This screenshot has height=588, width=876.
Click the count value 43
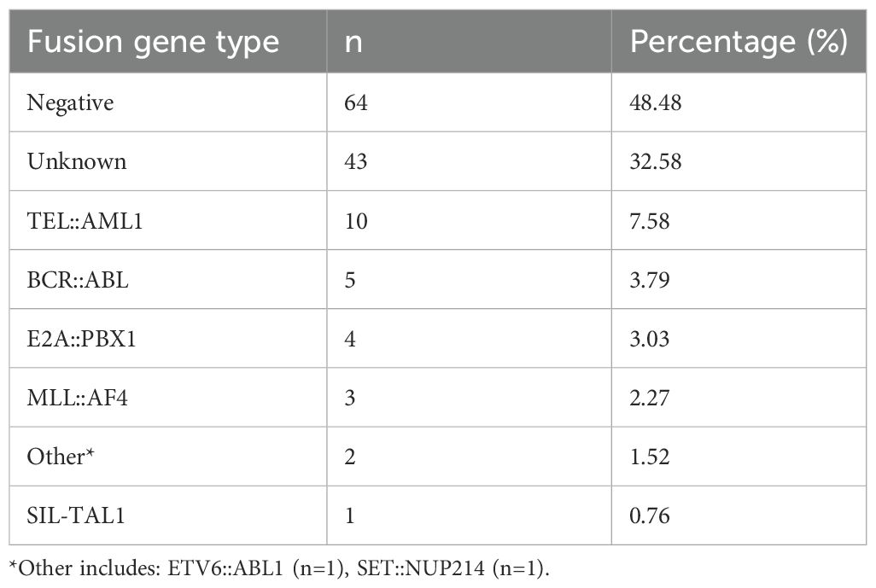pyautogui.click(x=356, y=161)
